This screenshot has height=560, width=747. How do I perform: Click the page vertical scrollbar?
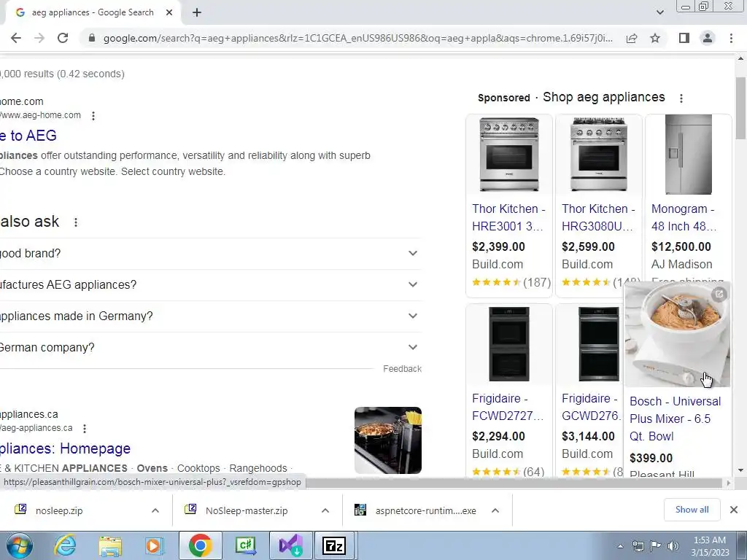coord(740,107)
